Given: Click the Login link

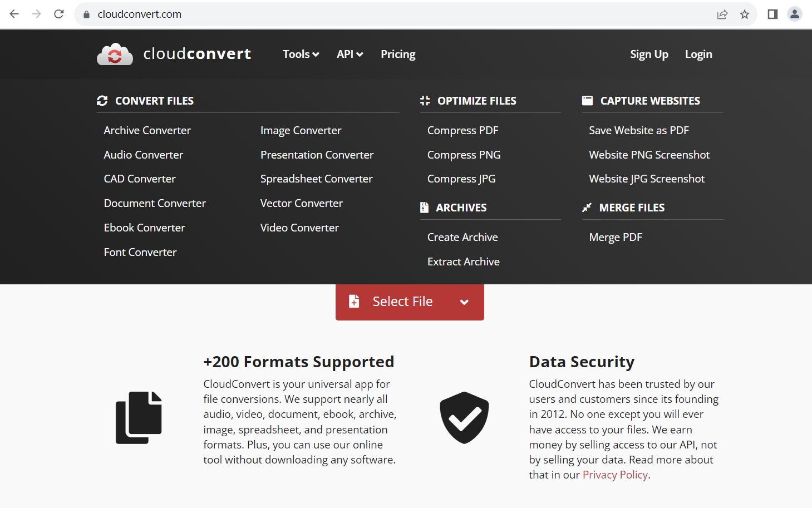Looking at the screenshot, I should [698, 54].
